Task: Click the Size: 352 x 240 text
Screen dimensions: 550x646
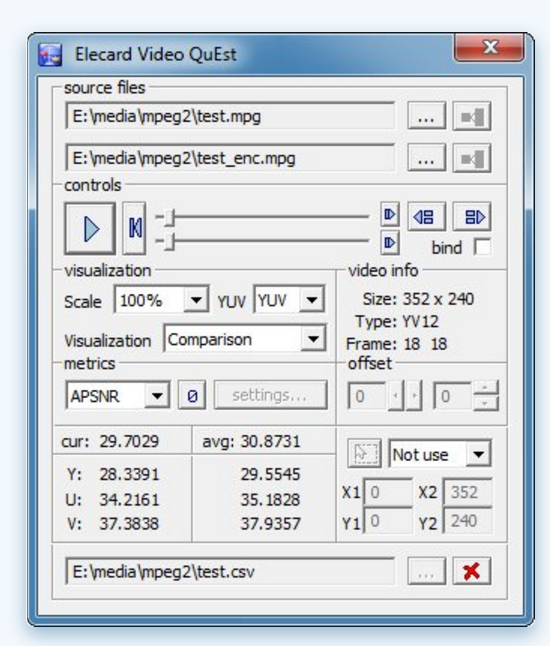Action: 418,299
